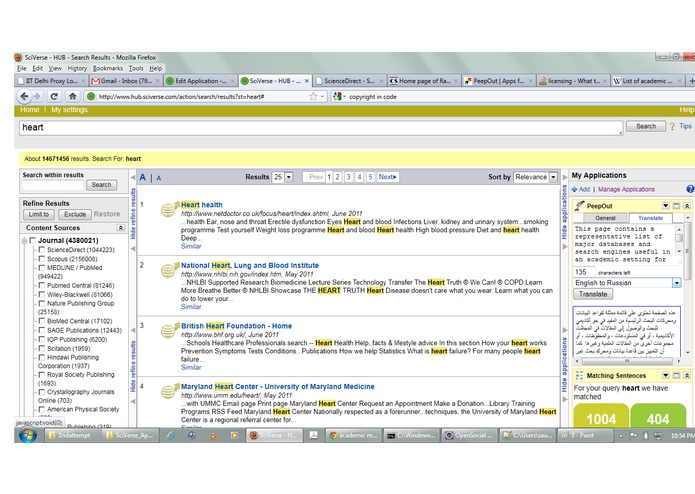Click the Firefox back arrow button
695x494 pixels.
point(24,96)
